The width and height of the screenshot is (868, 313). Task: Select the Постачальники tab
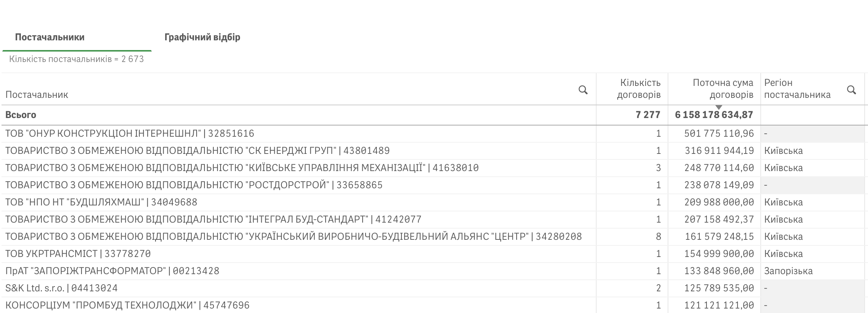tap(50, 37)
